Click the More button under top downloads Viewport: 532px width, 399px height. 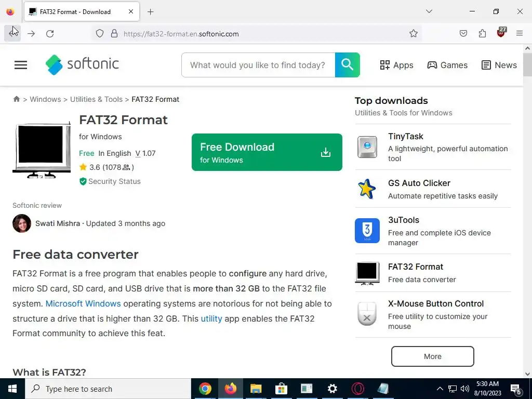pos(433,356)
